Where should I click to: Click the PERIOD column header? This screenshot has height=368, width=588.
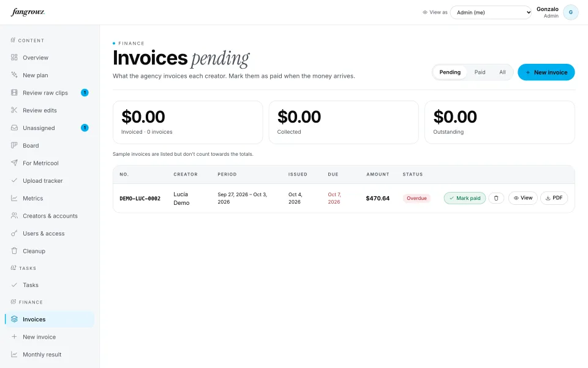coord(227,174)
